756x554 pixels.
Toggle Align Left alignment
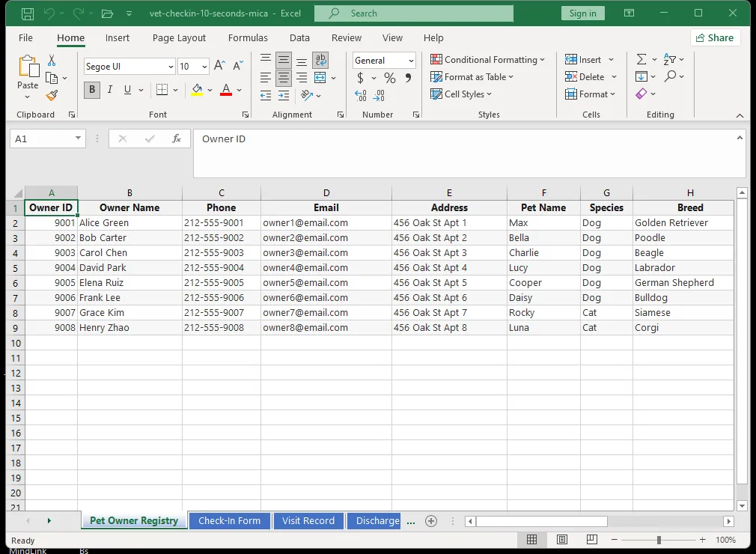(265, 78)
